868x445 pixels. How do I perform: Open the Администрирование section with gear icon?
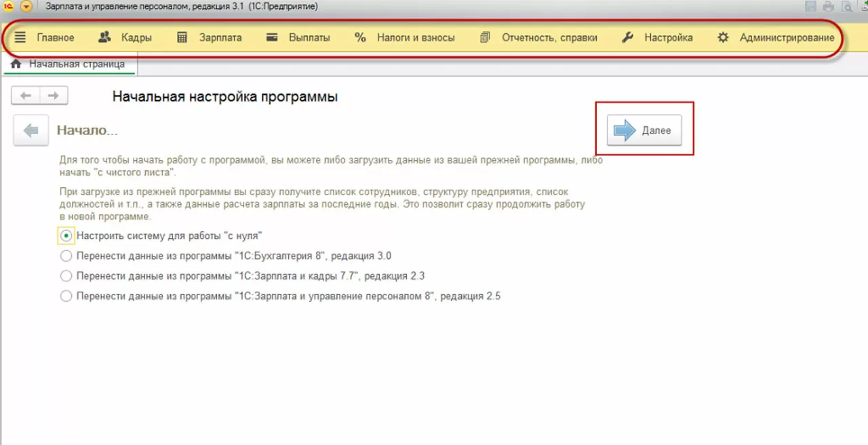[x=776, y=37]
